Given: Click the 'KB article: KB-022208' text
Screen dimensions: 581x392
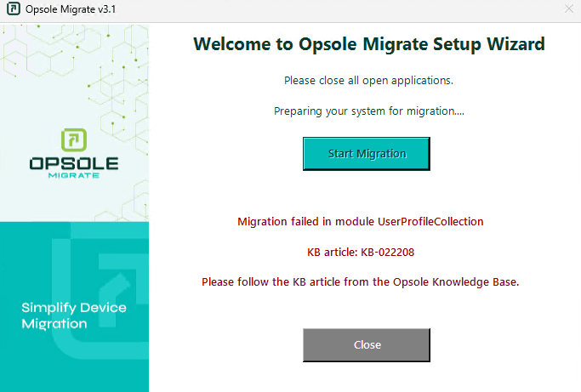Looking at the screenshot, I should coord(361,253).
